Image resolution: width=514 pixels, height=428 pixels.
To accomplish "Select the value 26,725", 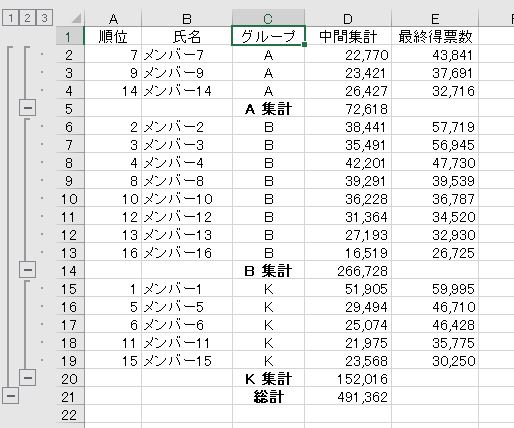I will (435, 252).
